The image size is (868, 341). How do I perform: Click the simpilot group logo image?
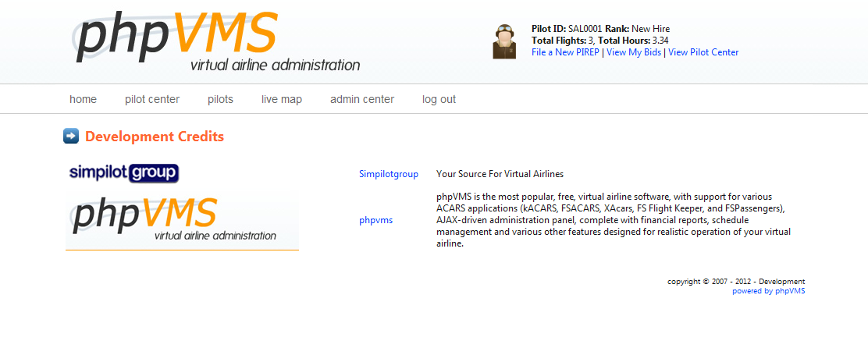point(124,173)
